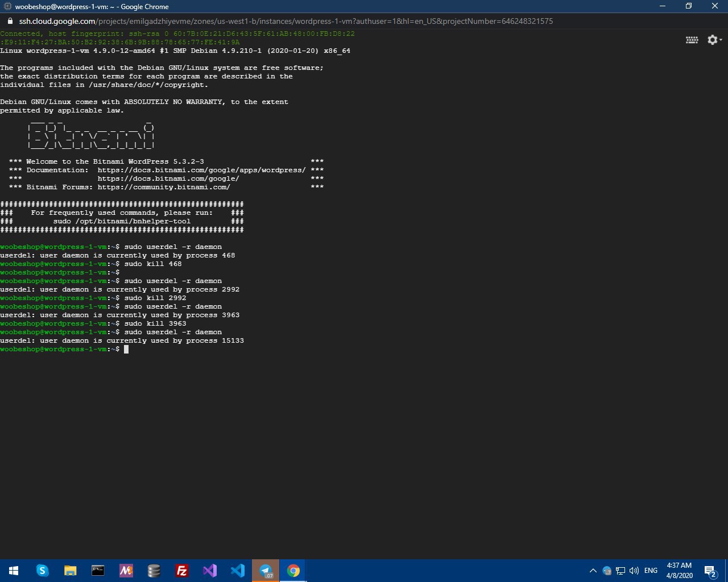Open the purple M app in taskbar

pyautogui.click(x=126, y=571)
